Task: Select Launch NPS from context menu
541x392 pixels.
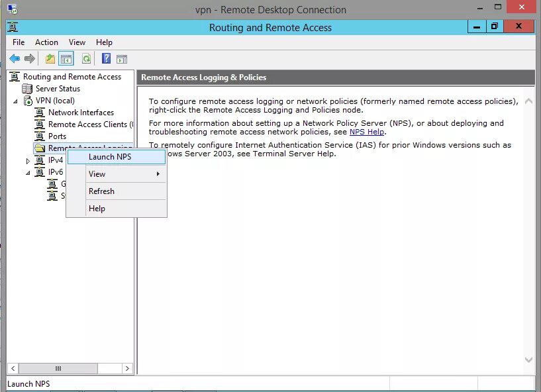Action: click(x=117, y=157)
